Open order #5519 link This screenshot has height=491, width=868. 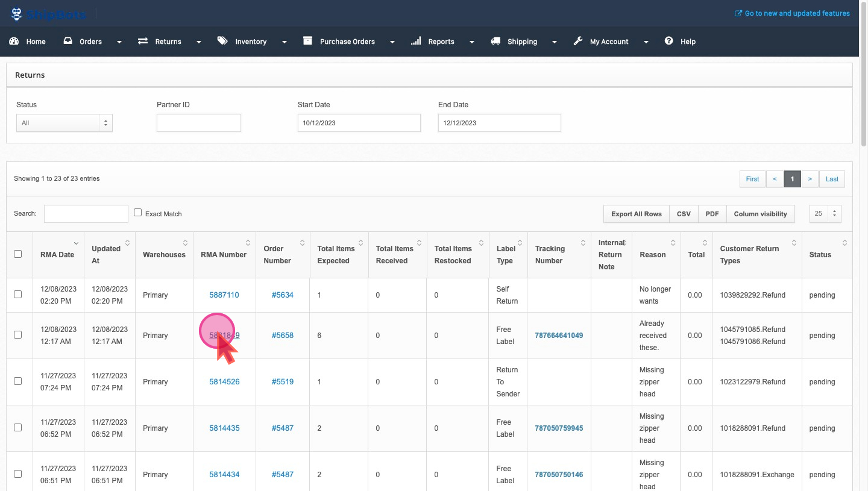pos(283,382)
